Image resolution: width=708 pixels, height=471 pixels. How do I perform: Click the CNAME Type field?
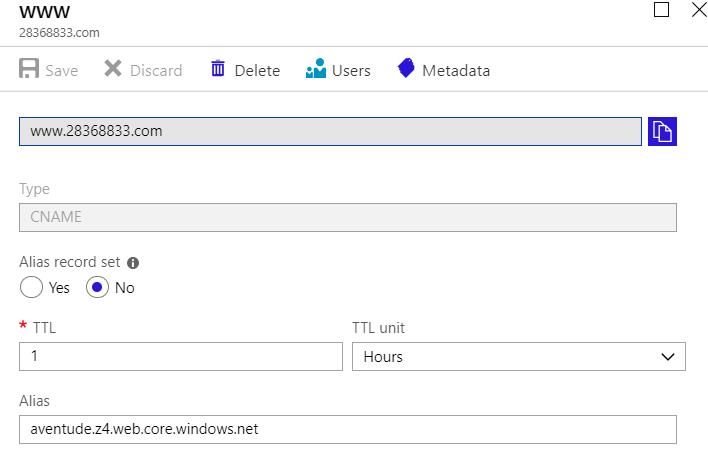pyautogui.click(x=347, y=218)
